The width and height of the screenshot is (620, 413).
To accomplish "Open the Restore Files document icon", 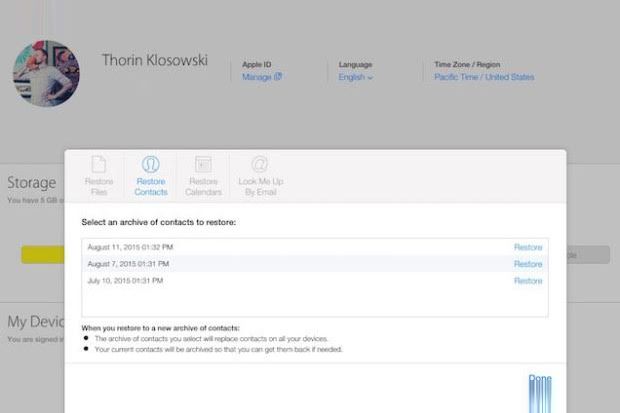I will tap(99, 164).
